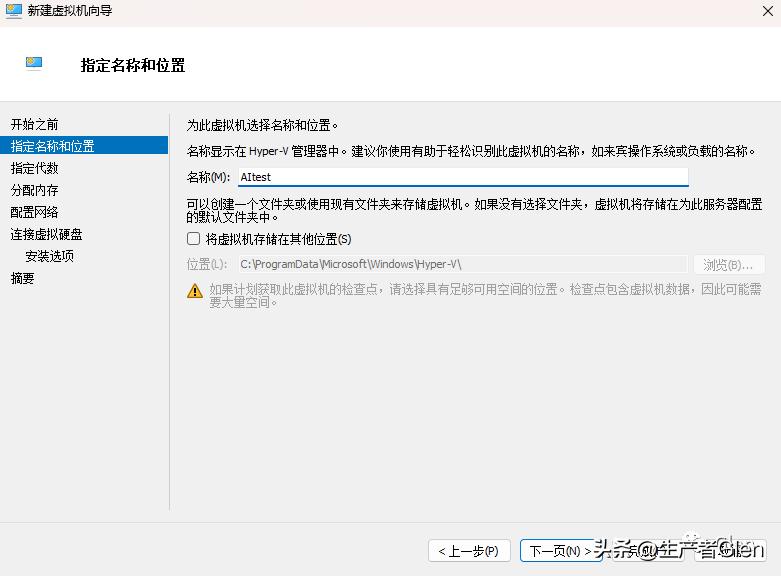781x576 pixels.
Task: Switch to the 配置网络 step
Action: (x=34, y=212)
